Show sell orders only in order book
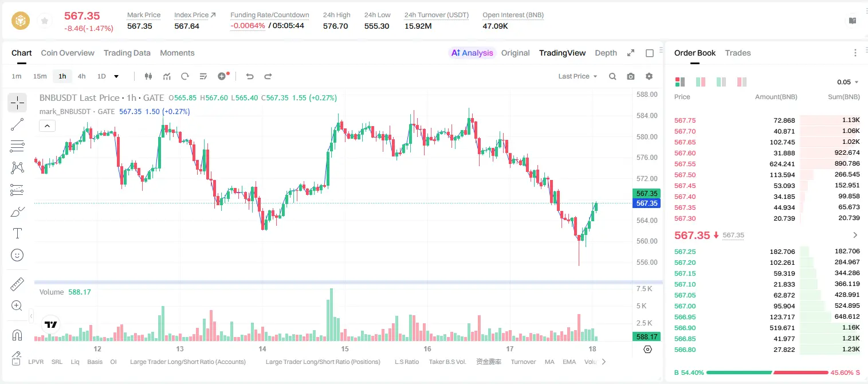This screenshot has height=384, width=868. (742, 82)
